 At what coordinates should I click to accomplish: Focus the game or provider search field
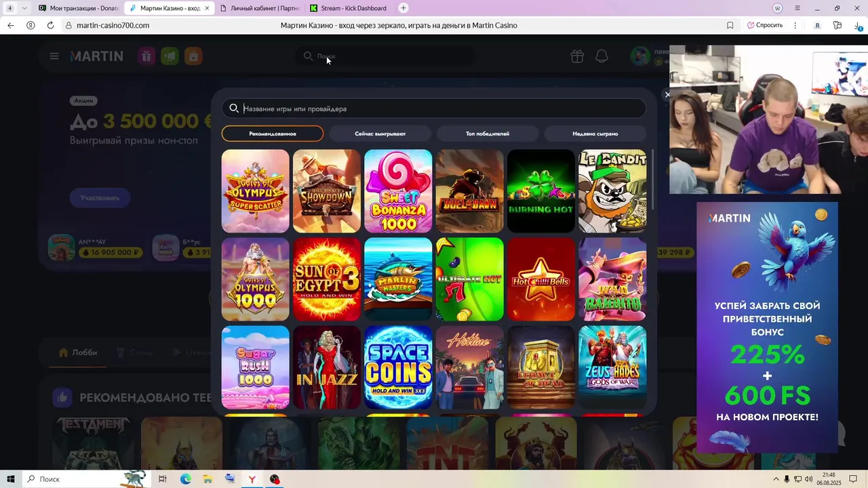434,108
